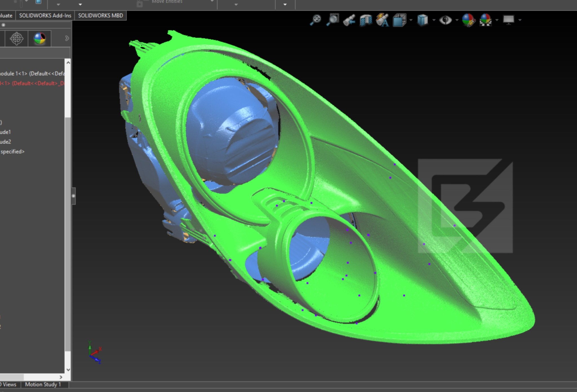This screenshot has width=577, height=392.
Task: Click the horizontal scroll right arrow
Action: click(x=61, y=377)
